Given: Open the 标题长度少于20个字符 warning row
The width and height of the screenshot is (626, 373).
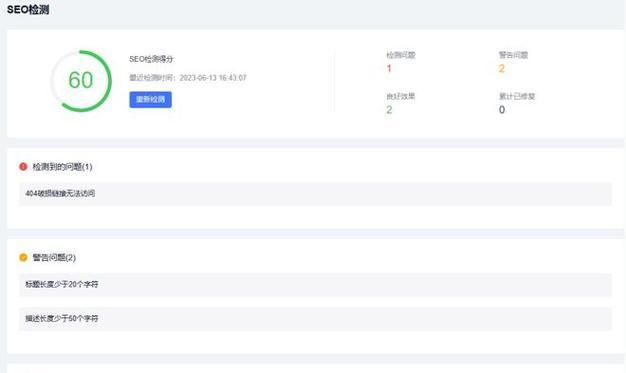Looking at the screenshot, I should [315, 285].
